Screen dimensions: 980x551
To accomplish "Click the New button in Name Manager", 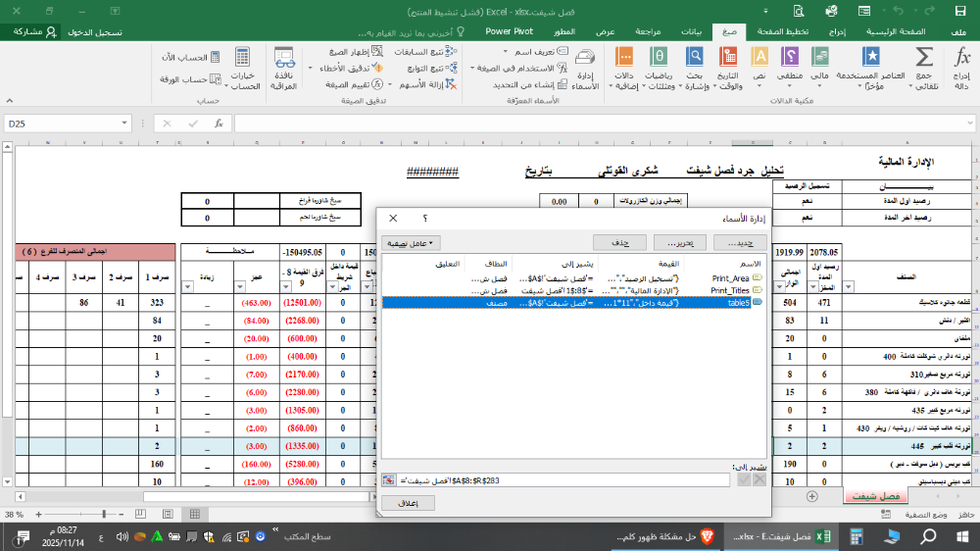I will pos(740,242).
